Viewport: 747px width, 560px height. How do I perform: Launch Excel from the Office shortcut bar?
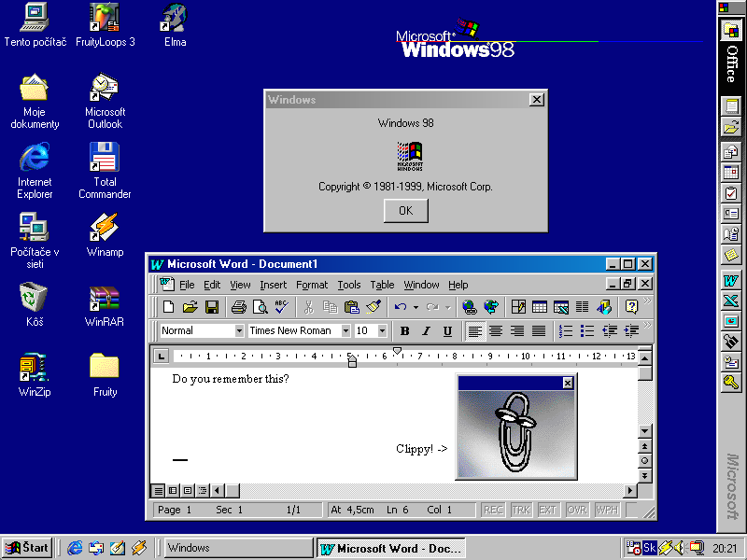click(731, 301)
